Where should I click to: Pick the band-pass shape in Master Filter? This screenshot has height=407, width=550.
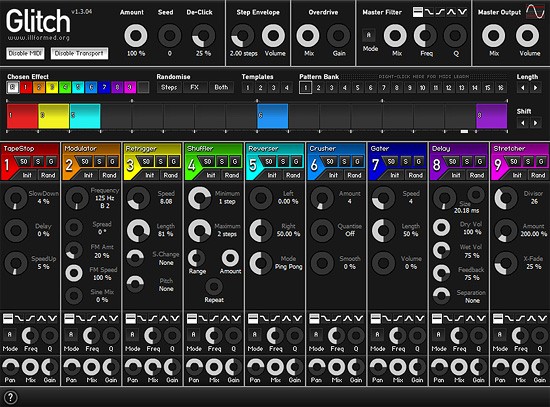pyautogui.click(x=451, y=12)
